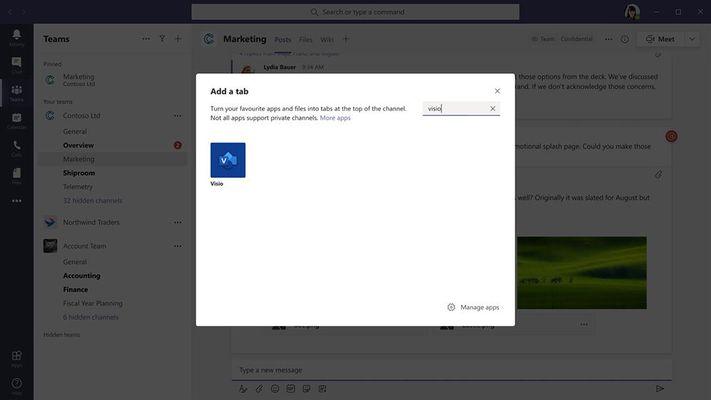The width and height of the screenshot is (711, 400).
Task: Open channel more options ellipsis
Action: point(609,39)
